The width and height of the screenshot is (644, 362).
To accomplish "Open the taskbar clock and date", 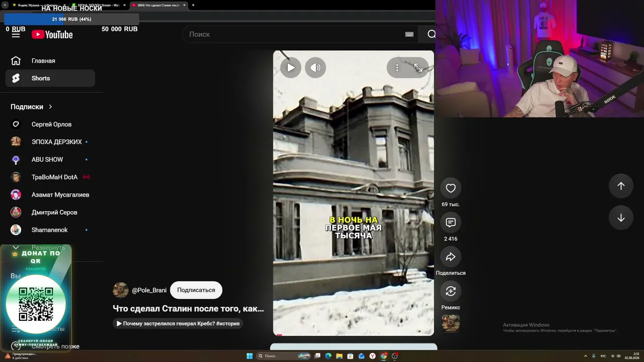I will (632, 356).
